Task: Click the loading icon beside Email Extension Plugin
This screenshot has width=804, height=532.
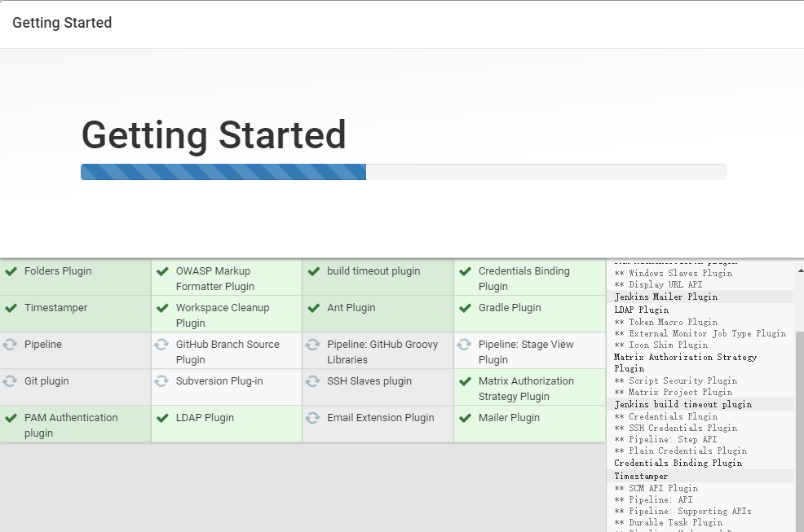Action: pos(313,418)
